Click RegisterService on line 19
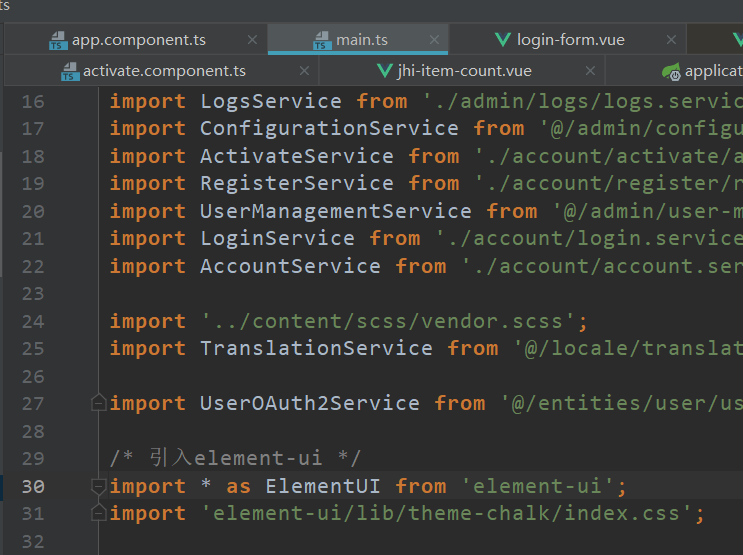 (x=297, y=183)
